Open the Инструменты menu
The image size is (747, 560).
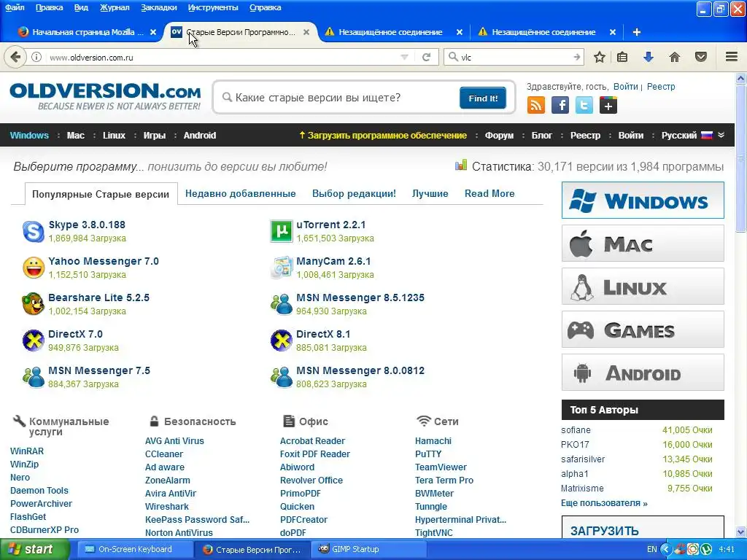213,7
